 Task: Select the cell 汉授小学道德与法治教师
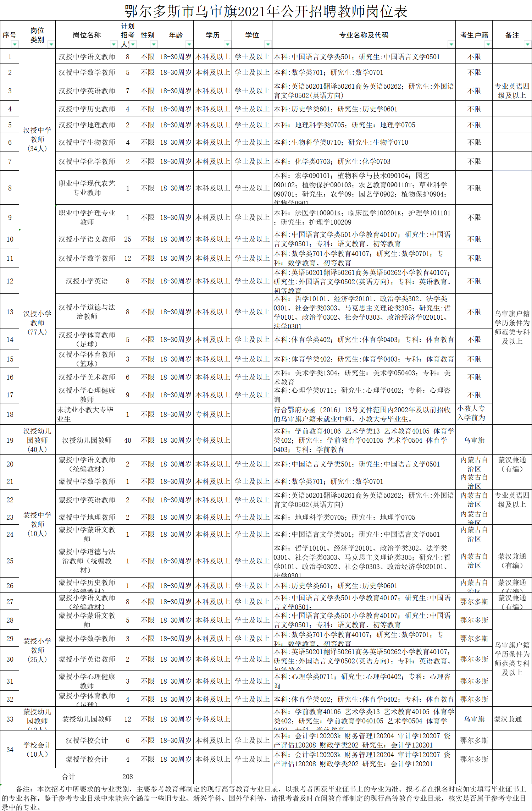(x=87, y=312)
